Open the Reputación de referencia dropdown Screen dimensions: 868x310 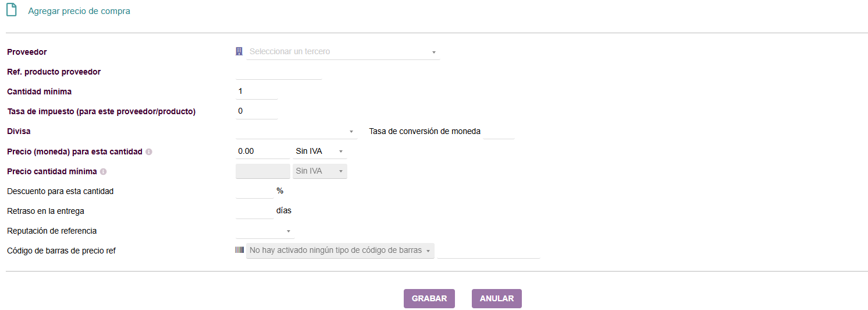265,231
